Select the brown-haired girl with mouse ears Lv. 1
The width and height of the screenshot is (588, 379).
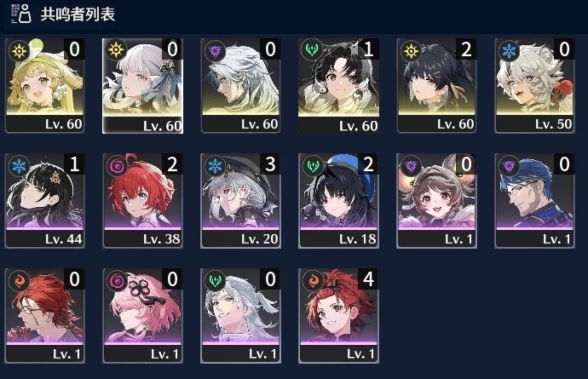(x=436, y=200)
